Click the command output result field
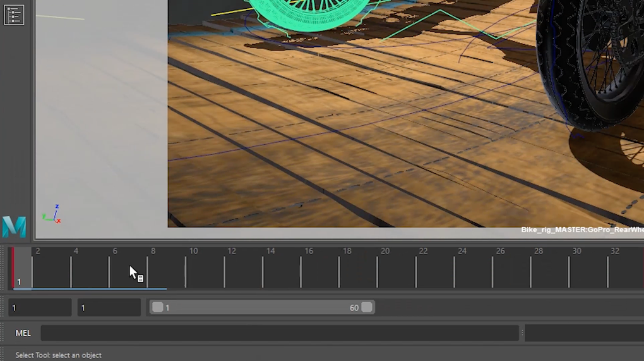The width and height of the screenshot is (644, 361). pos(585,333)
